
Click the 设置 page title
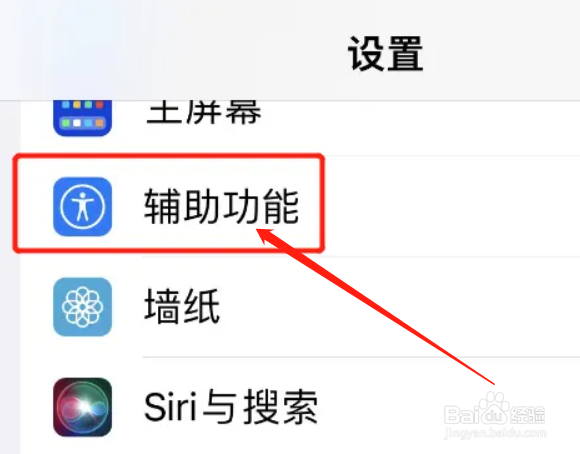385,54
